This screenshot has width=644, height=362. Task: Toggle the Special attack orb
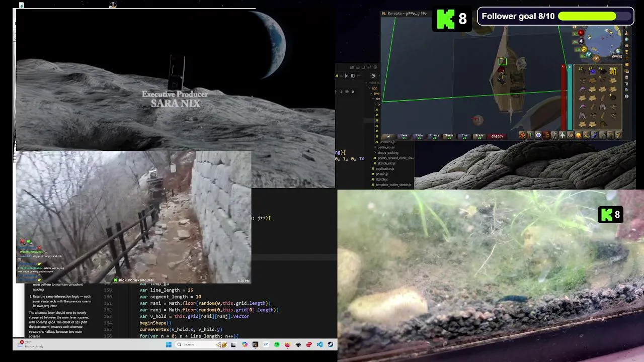(x=589, y=55)
